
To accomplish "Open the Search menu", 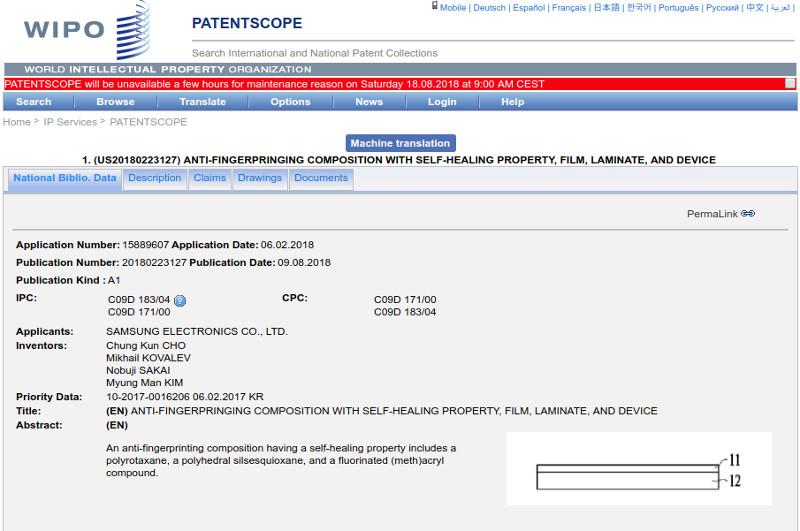I will (x=34, y=102).
